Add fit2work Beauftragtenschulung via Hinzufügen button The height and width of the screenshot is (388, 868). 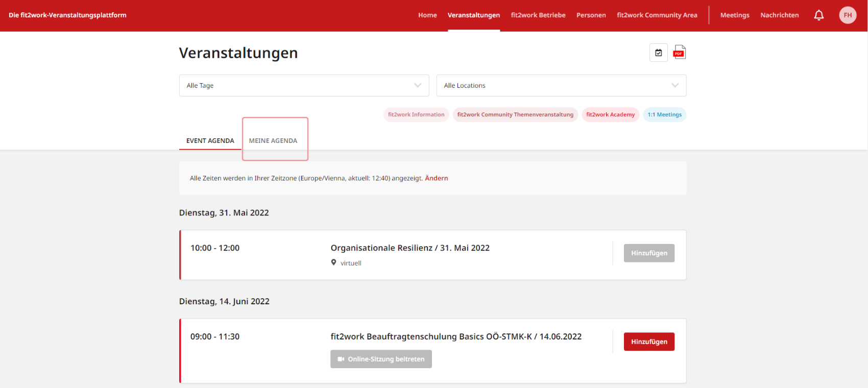[649, 342]
